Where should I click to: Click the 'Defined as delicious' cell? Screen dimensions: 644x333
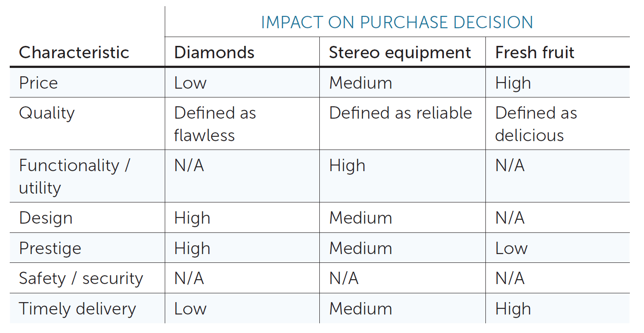tap(536, 123)
